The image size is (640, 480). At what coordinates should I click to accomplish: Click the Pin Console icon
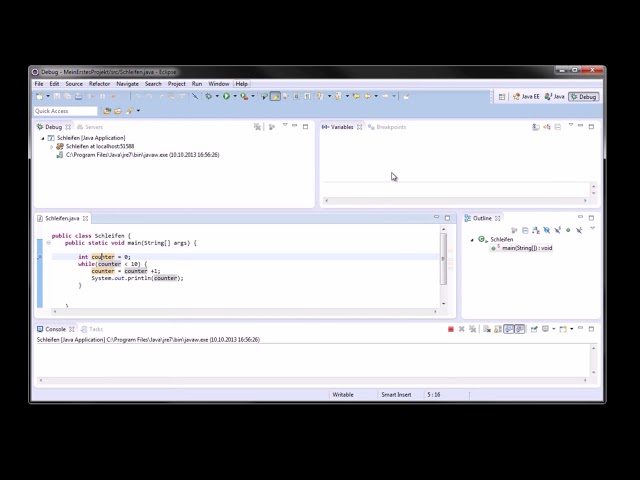point(534,329)
